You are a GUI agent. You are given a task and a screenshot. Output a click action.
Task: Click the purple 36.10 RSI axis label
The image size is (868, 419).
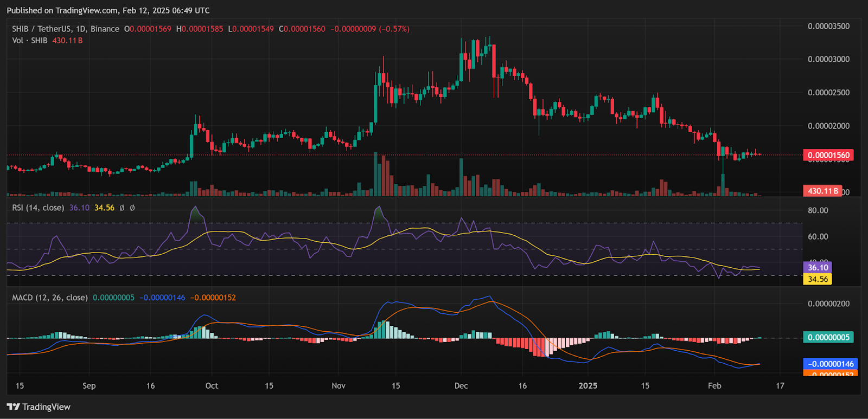click(x=818, y=267)
